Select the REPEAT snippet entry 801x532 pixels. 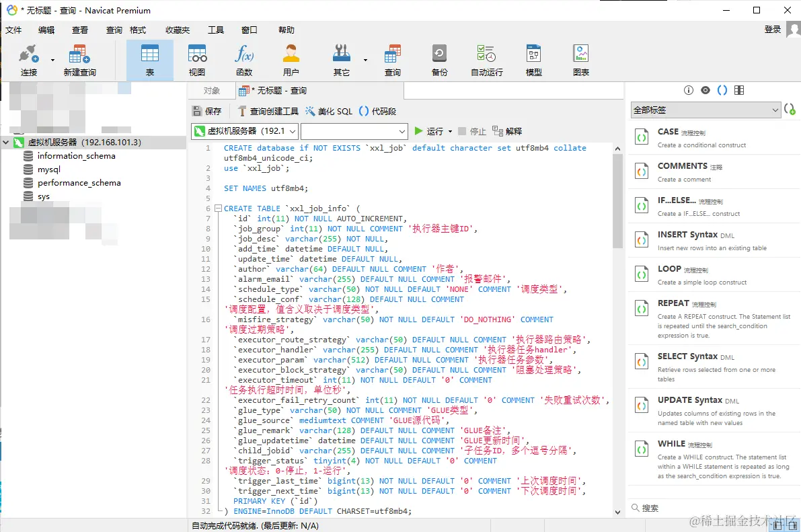point(714,318)
